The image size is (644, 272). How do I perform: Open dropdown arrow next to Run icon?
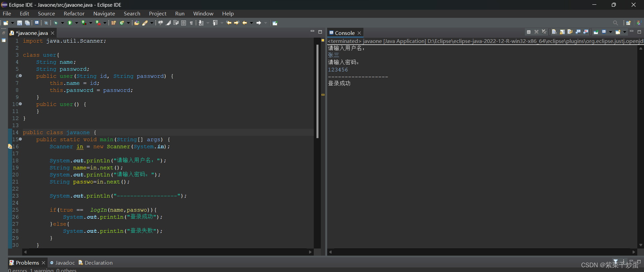[77, 23]
